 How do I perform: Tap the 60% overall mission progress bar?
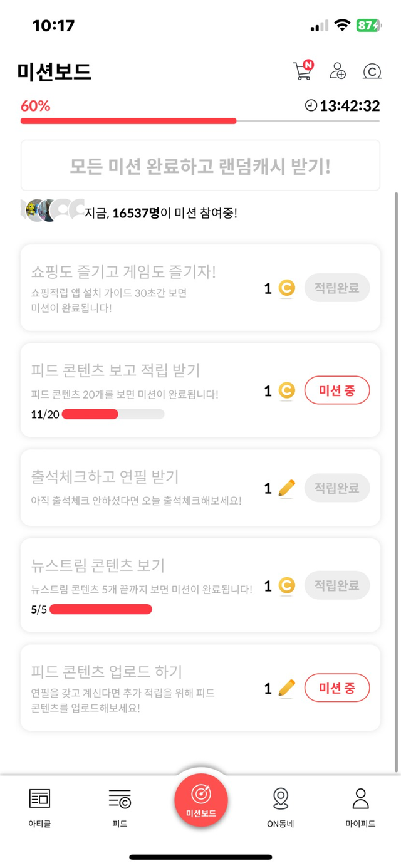(x=200, y=121)
